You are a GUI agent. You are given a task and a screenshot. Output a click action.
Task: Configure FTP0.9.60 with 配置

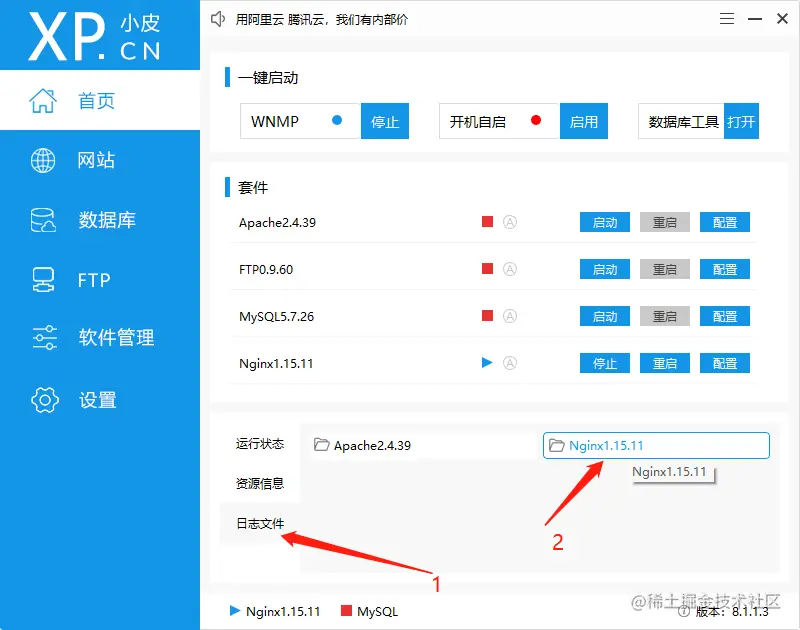pyautogui.click(x=724, y=269)
